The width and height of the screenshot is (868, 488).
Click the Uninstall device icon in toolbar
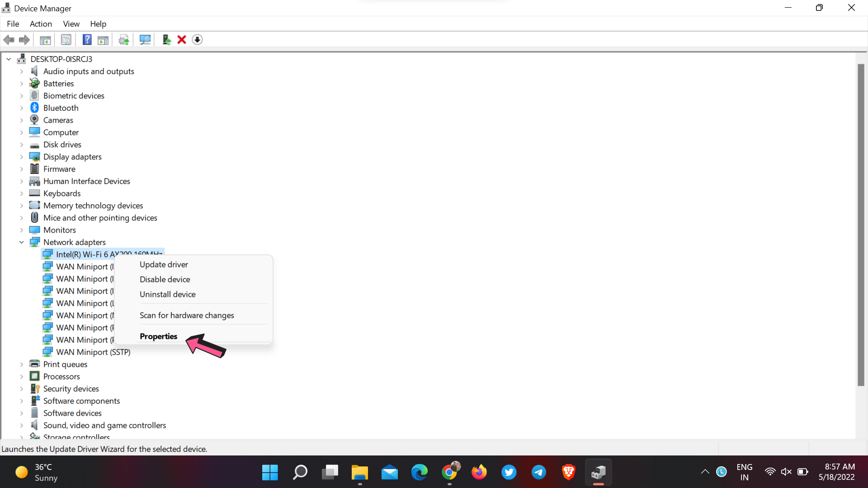tap(183, 39)
